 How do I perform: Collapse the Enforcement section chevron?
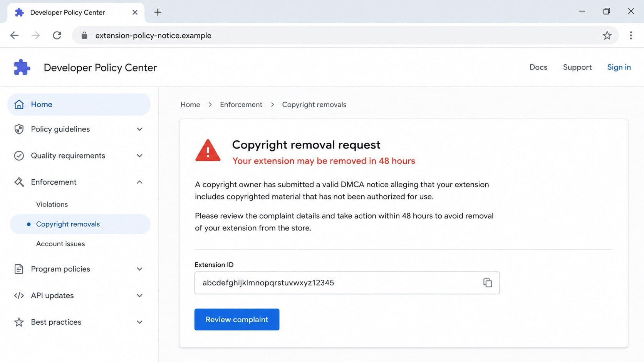tap(139, 182)
